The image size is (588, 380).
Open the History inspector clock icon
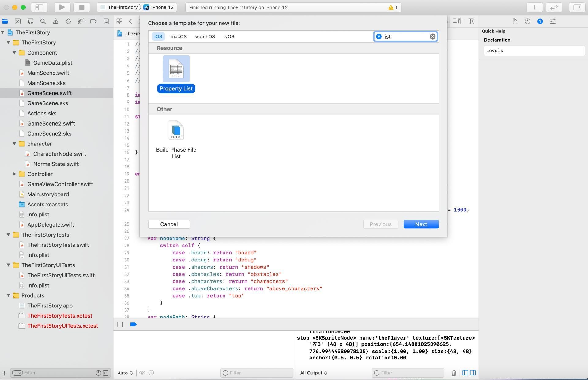pyautogui.click(x=527, y=21)
